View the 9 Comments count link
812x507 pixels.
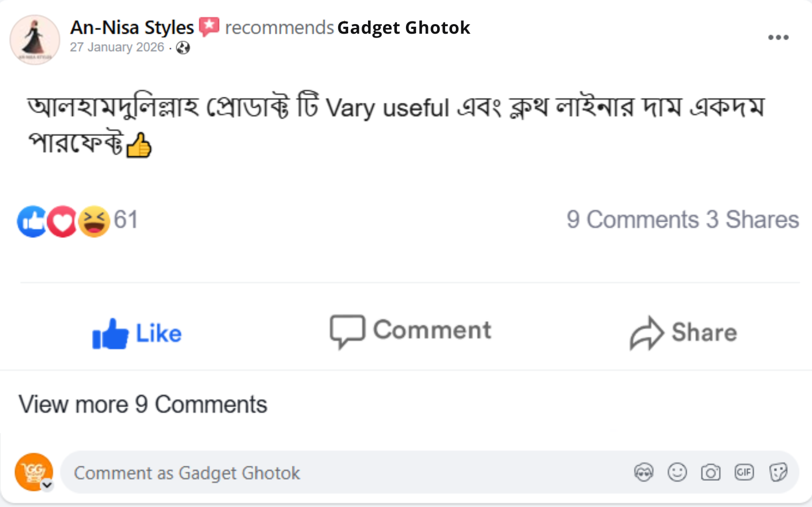[x=632, y=220]
